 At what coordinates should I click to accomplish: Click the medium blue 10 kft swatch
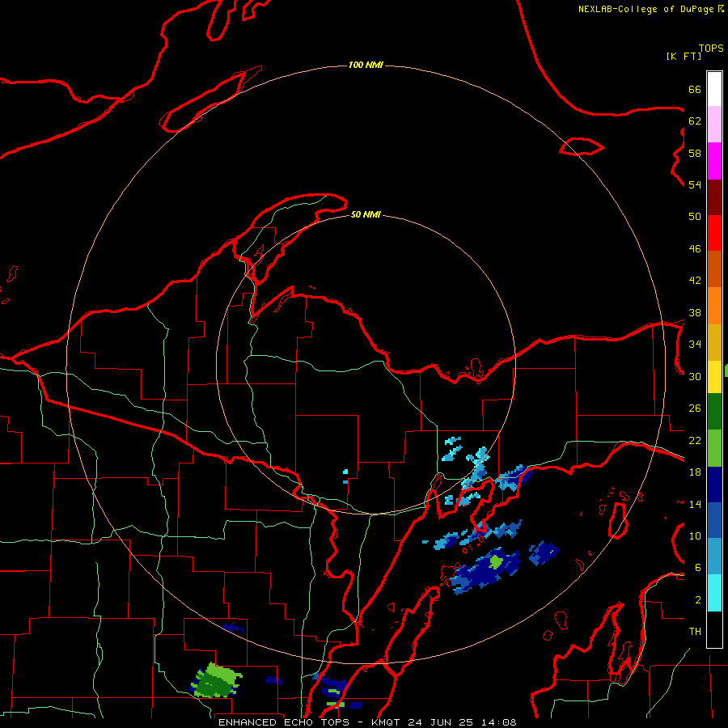(x=714, y=521)
